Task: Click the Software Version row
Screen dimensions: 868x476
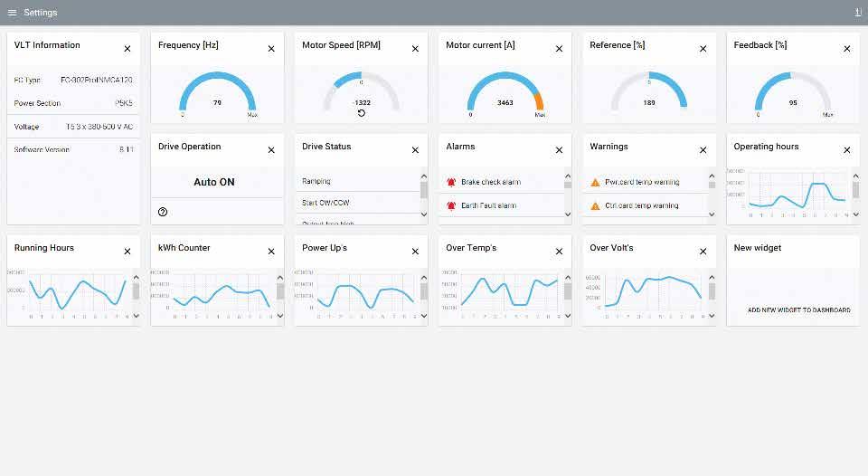Action: tap(73, 149)
